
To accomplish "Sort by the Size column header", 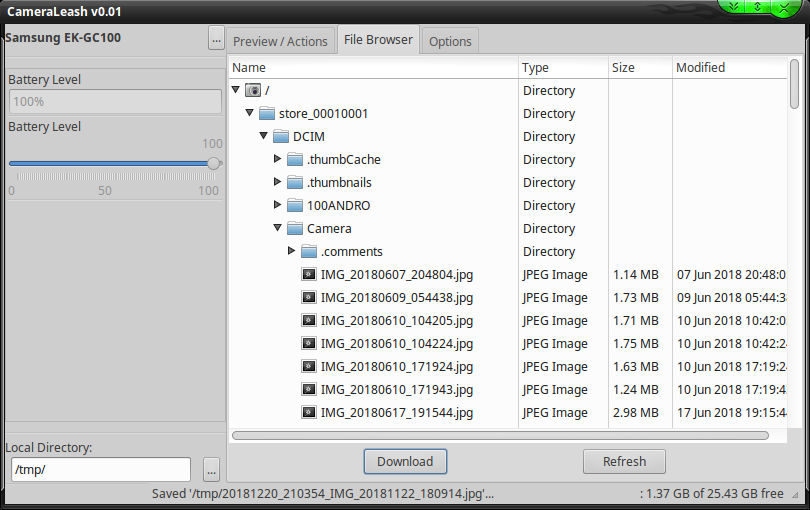I will click(640, 68).
